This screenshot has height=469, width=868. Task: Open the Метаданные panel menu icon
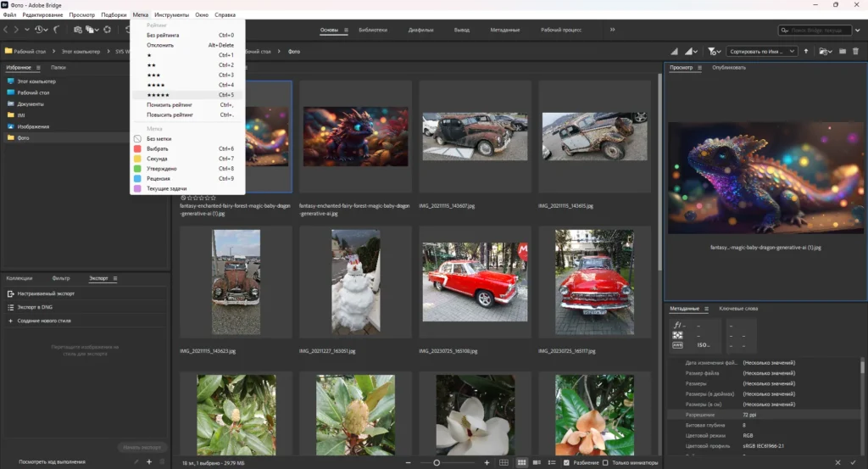tap(706, 309)
